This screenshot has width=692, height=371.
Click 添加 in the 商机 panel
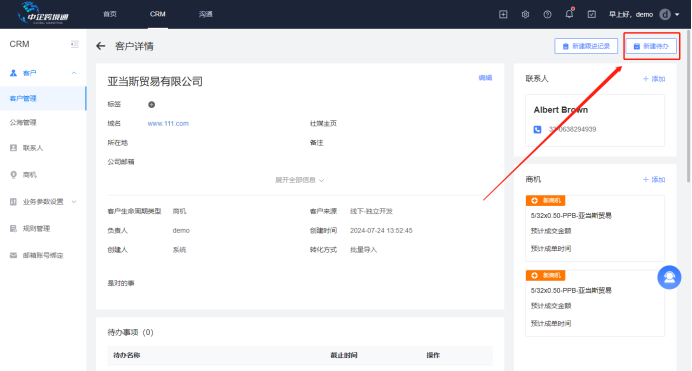pyautogui.click(x=654, y=180)
